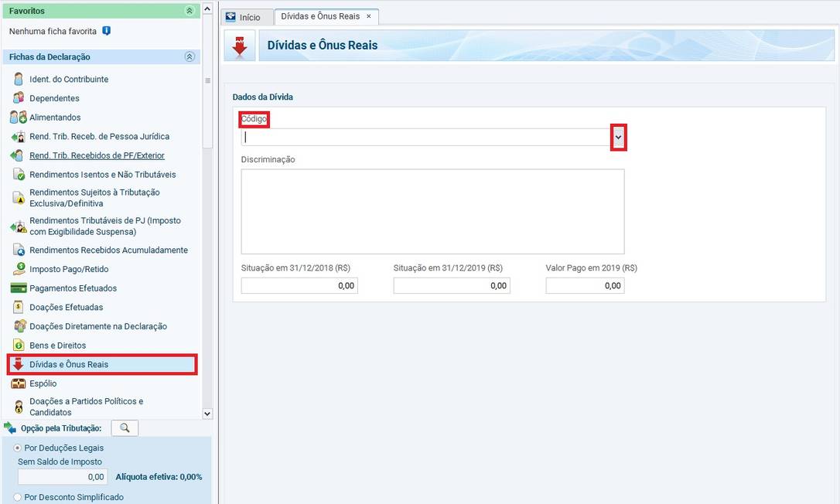Screen dimensions: 840x504
Task: Select Por Desconto Simplificado radio option
Action: coord(18,497)
